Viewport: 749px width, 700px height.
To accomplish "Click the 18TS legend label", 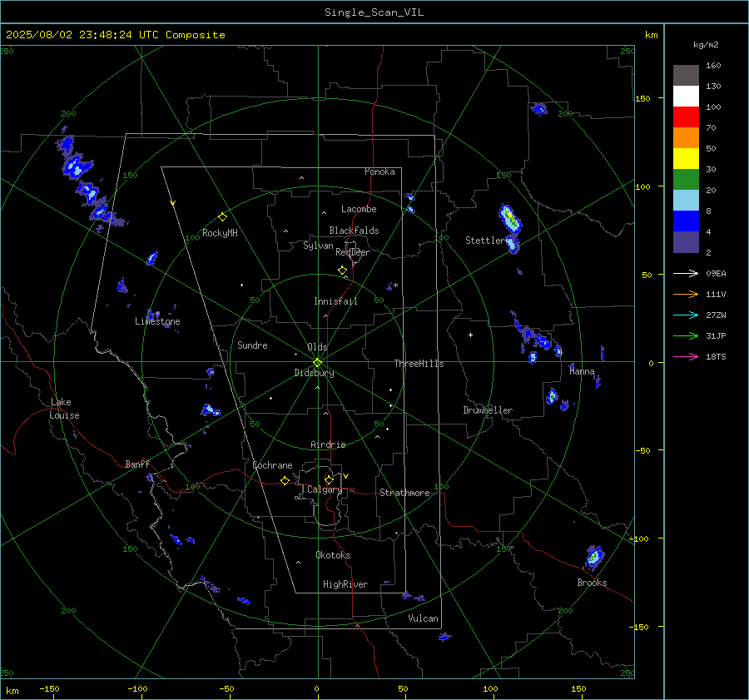I will click(716, 356).
